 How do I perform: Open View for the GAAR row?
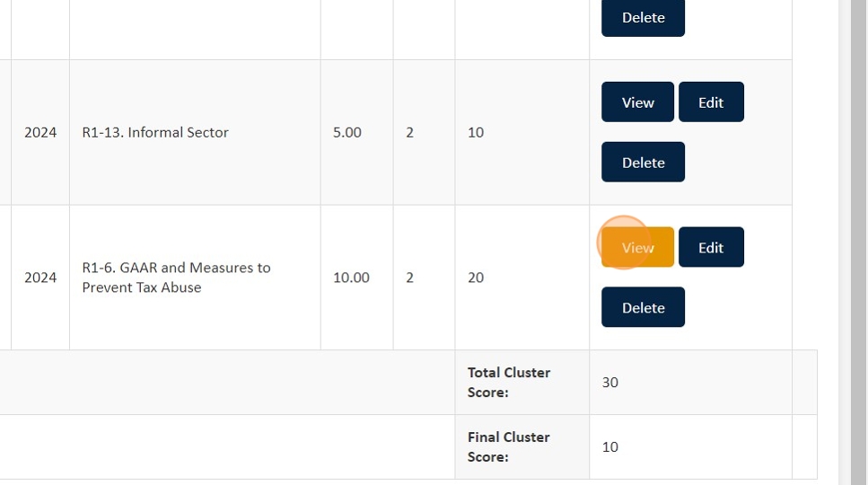637,248
